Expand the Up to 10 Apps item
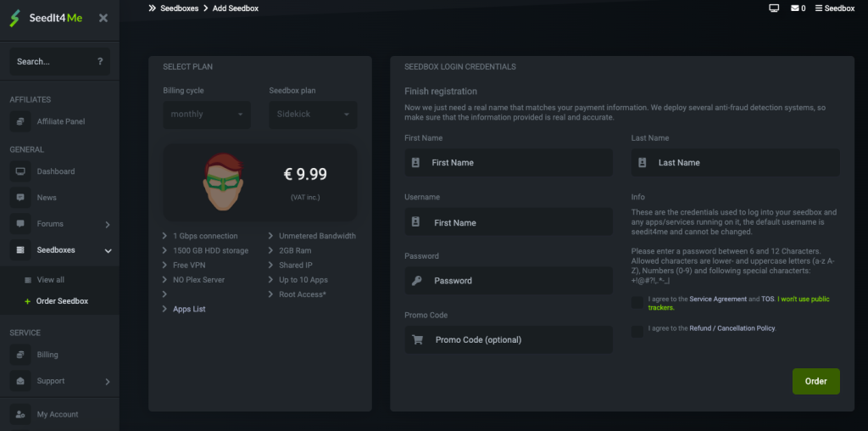This screenshot has height=431, width=868. pos(298,280)
